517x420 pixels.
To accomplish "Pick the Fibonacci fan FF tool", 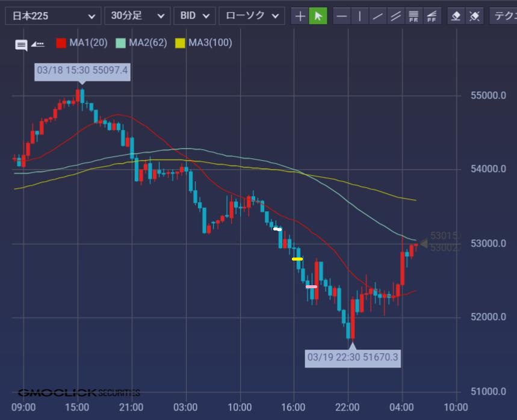I will click(432, 16).
